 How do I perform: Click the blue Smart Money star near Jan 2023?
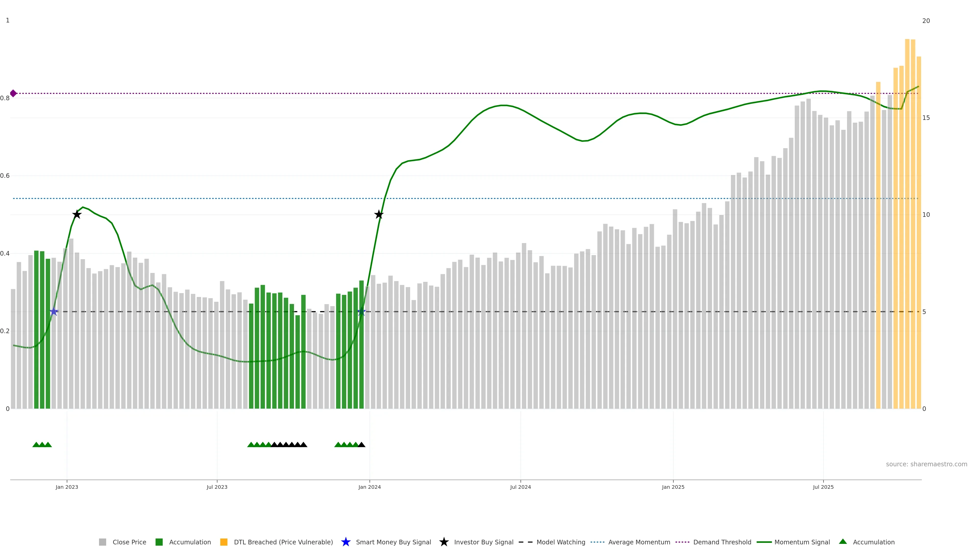pos(54,312)
